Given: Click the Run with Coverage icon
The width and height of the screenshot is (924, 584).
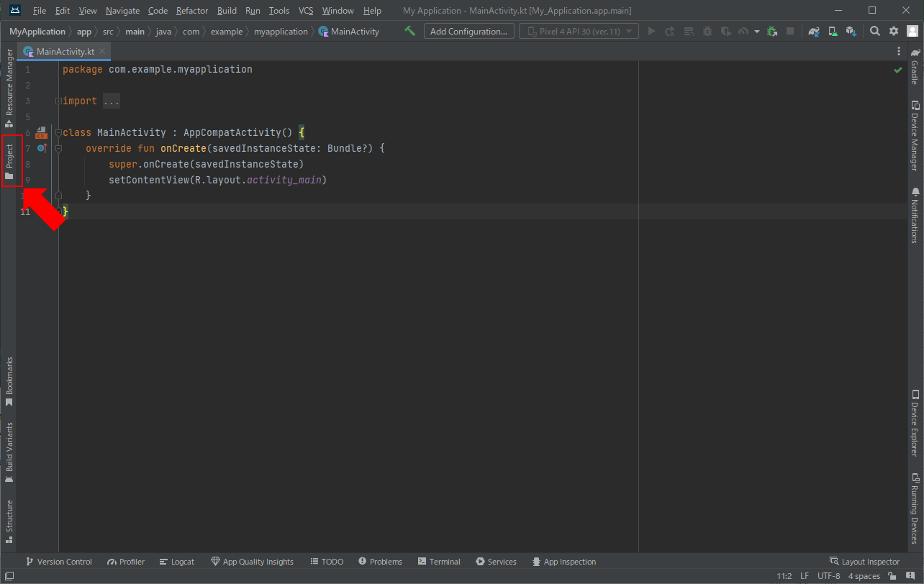Looking at the screenshot, I should (725, 31).
